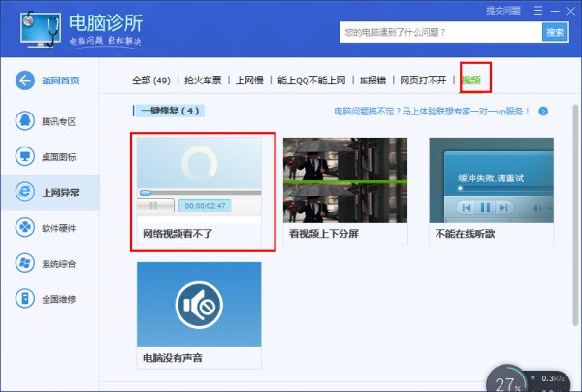Click the 提交问题 link in title bar
Screen dimensions: 582x392
coord(503,11)
